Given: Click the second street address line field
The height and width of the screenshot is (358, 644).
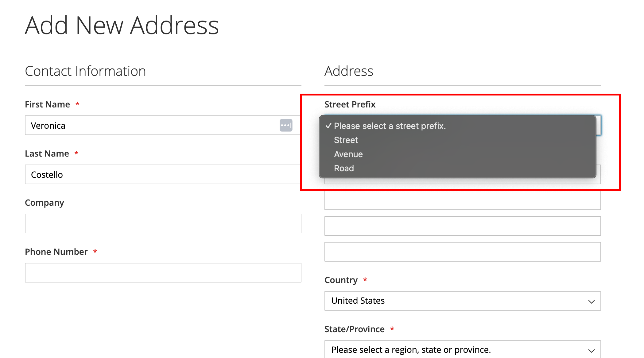Looking at the screenshot, I should point(463,200).
